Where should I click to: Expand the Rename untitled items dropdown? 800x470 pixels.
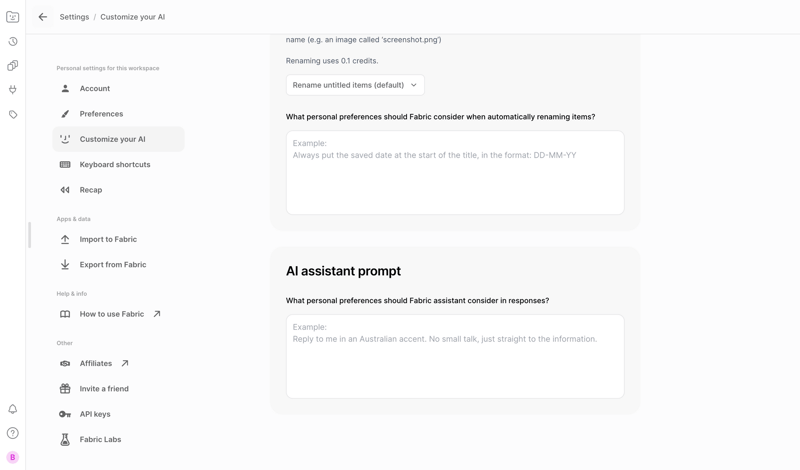[355, 85]
